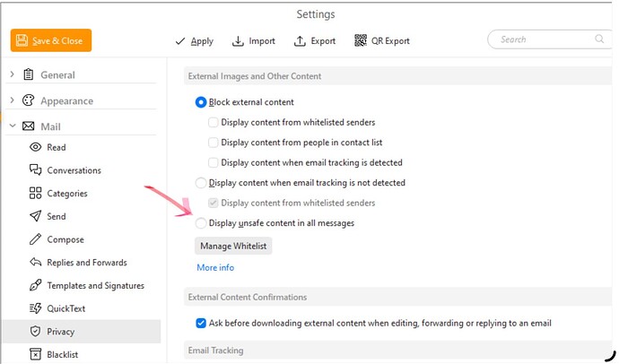Open the Send settings label
619x364 pixels.
pyautogui.click(x=56, y=216)
